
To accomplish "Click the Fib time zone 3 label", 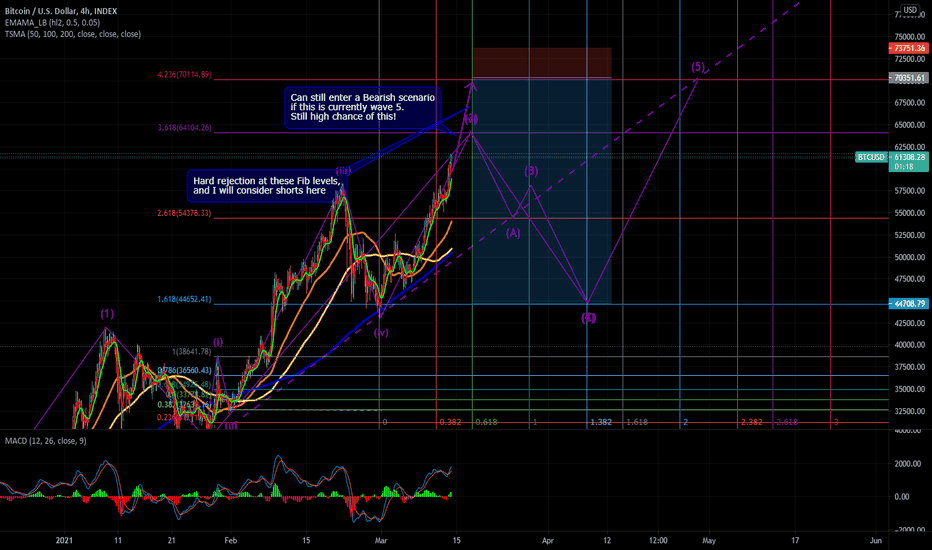I will pyautogui.click(x=836, y=422).
